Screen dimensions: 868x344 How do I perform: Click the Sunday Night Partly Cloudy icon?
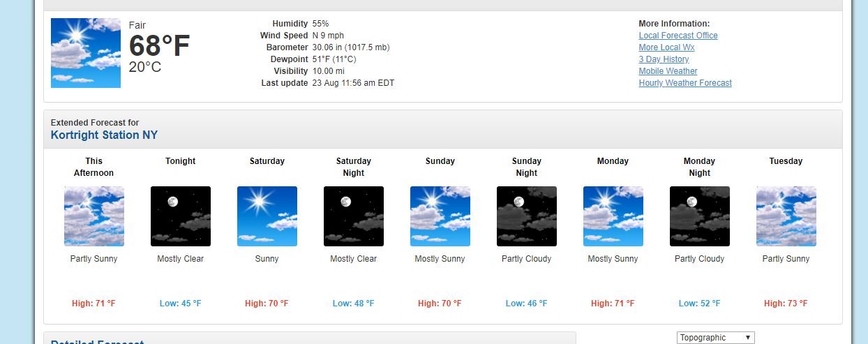(x=527, y=216)
